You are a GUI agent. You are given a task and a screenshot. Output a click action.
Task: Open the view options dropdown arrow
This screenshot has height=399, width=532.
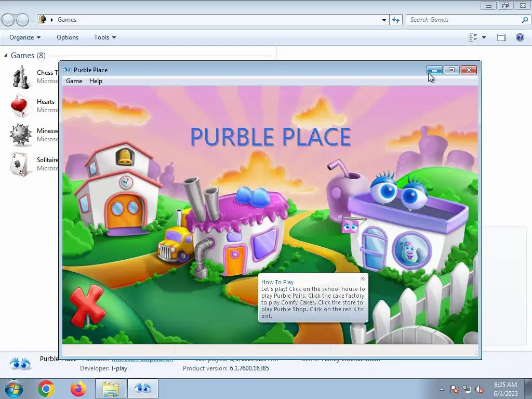click(484, 37)
